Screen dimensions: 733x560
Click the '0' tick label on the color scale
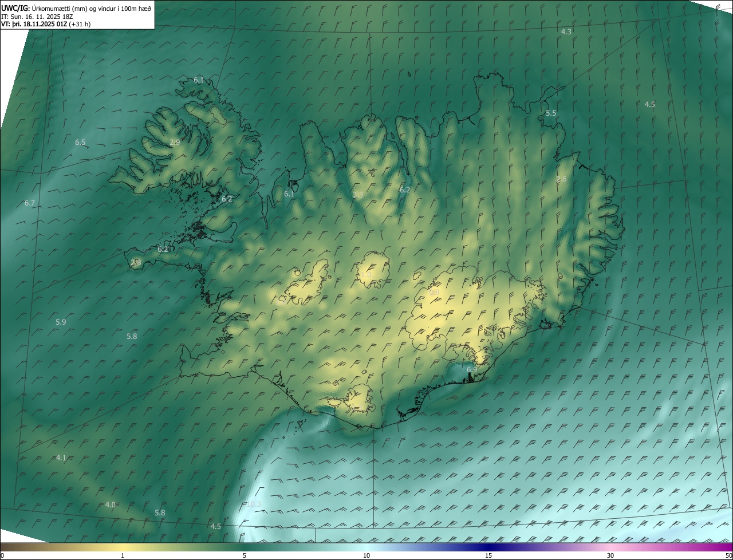tap(2, 556)
